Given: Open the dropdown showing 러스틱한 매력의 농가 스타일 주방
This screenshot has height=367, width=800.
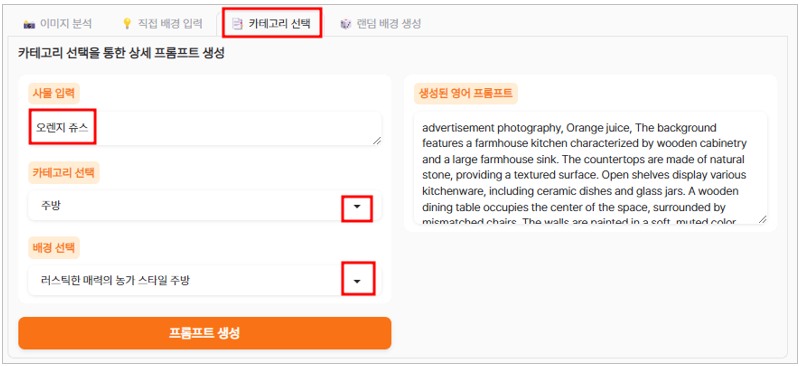Looking at the screenshot, I should point(205,280).
